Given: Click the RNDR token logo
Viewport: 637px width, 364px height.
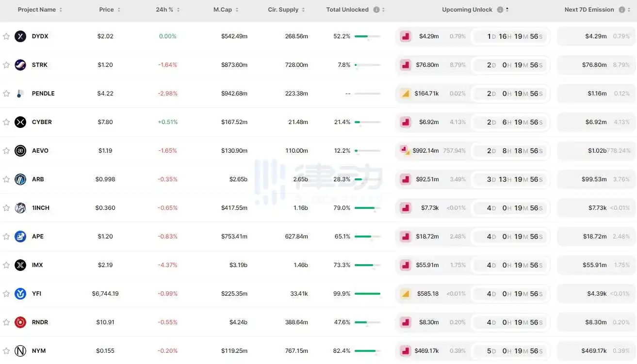Looking at the screenshot, I should pyautogui.click(x=20, y=322).
